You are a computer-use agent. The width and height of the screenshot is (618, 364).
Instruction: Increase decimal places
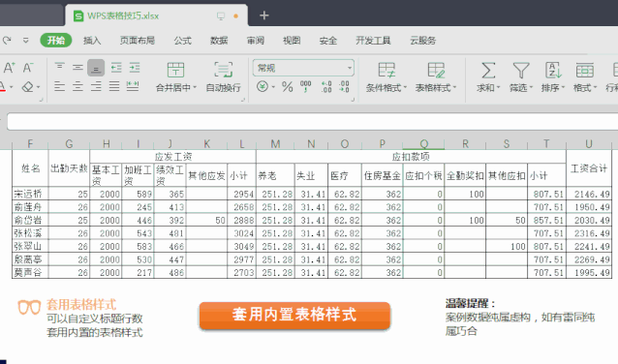point(326,87)
